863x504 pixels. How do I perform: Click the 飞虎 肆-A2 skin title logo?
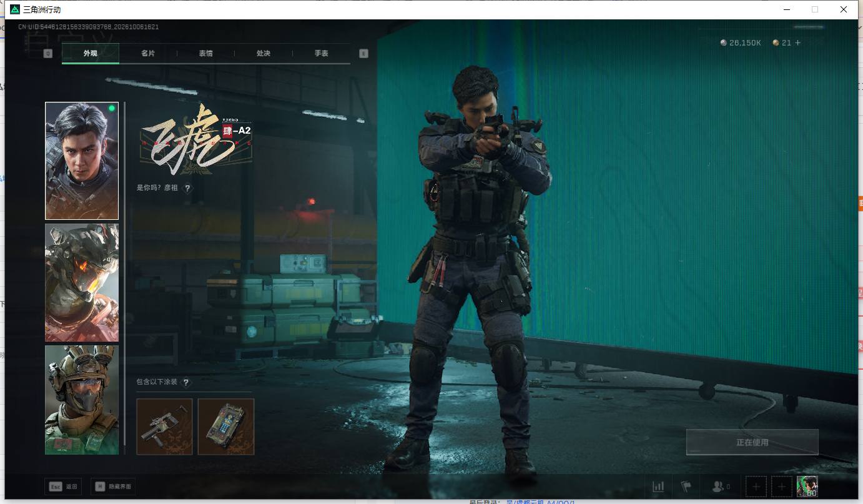tap(197, 139)
